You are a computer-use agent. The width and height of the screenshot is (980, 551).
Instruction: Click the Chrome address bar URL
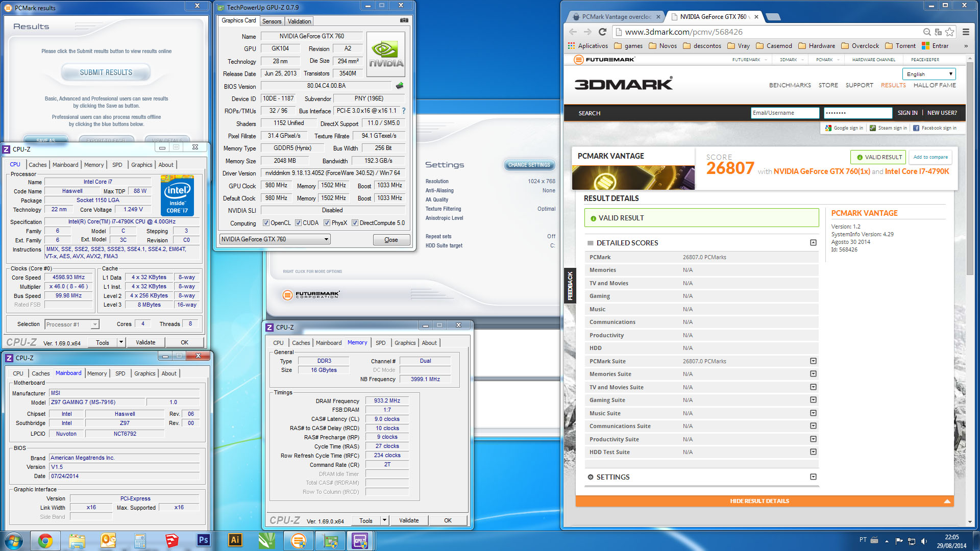pos(684,32)
